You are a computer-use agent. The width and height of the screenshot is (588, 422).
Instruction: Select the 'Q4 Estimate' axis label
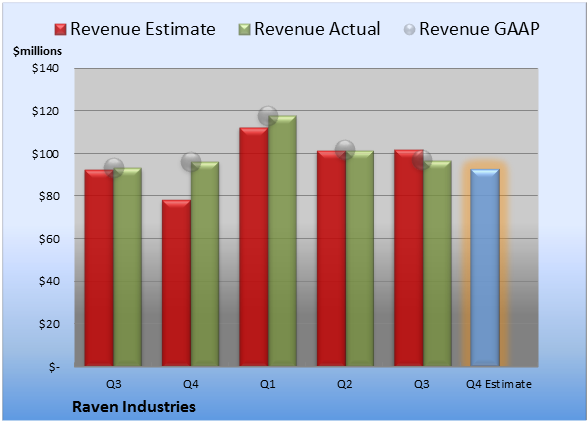tap(499, 384)
